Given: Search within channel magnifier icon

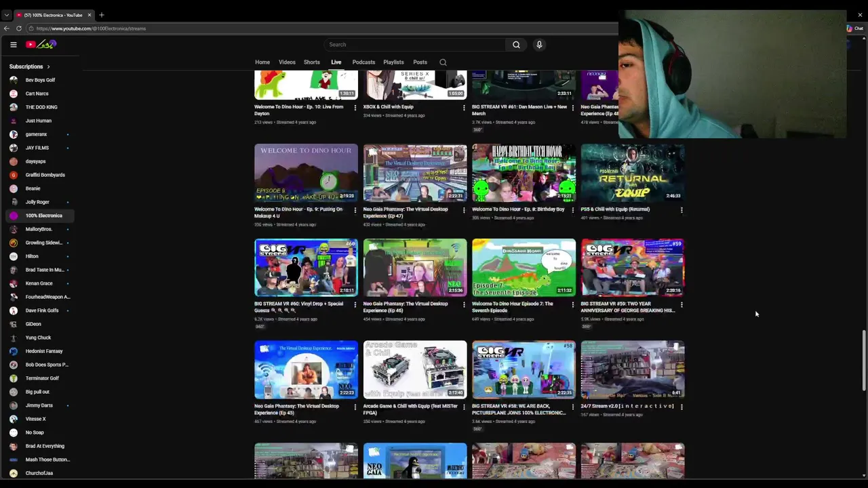Looking at the screenshot, I should (x=443, y=62).
